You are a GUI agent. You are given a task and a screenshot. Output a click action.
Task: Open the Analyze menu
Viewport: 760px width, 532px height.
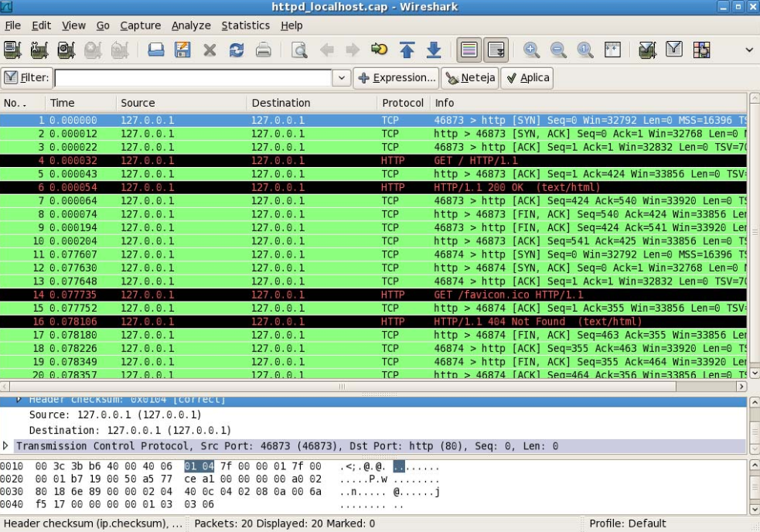tap(191, 26)
